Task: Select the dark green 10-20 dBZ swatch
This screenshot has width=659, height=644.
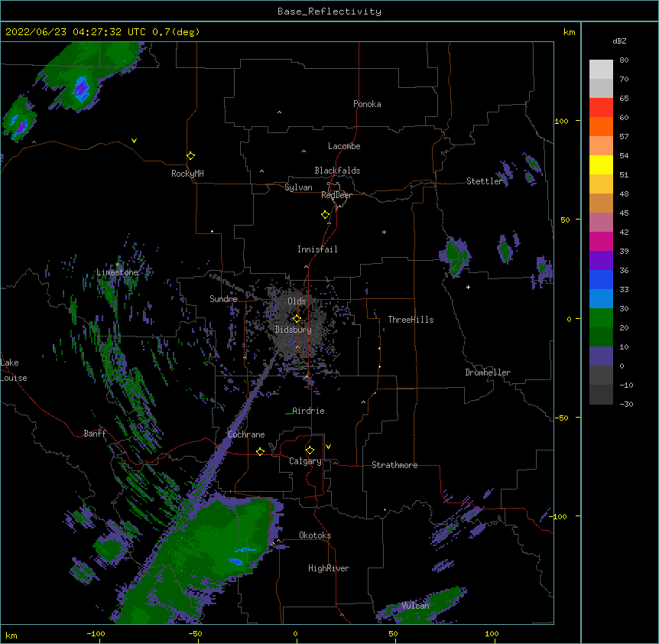Action: (601, 337)
